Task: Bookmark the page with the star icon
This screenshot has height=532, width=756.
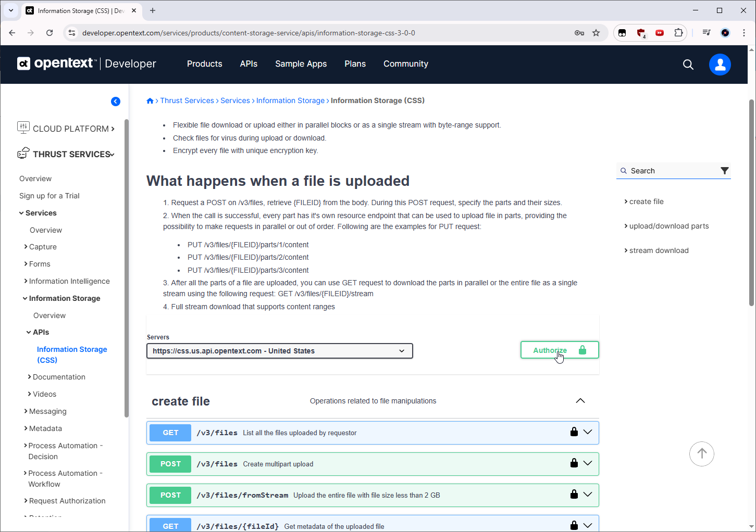Action: pos(596,33)
